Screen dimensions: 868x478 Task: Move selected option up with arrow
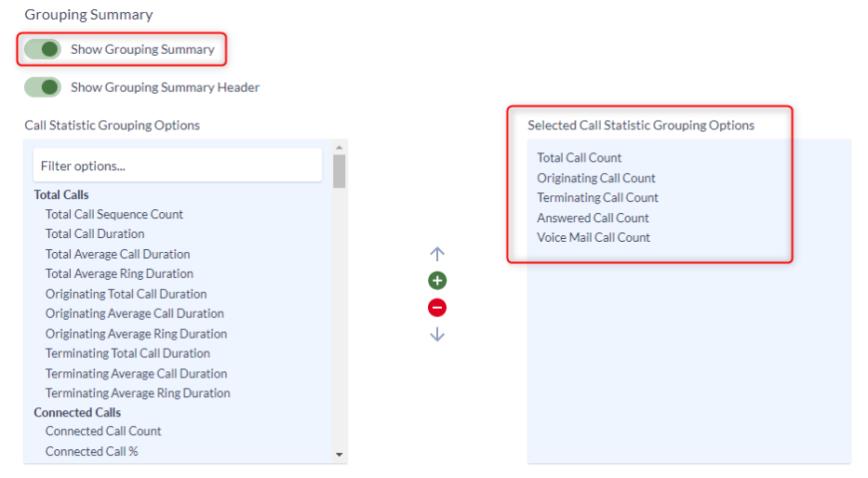[437, 254]
